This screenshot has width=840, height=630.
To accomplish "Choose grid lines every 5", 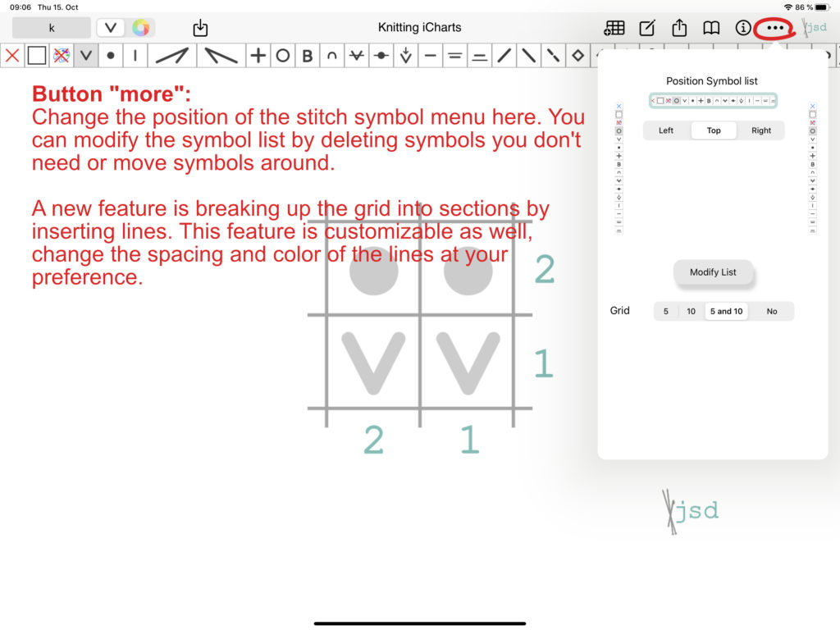I will [x=666, y=311].
